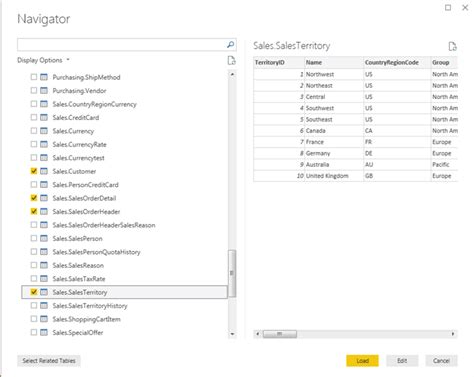
Task: Click the preview's right scroll arrow
Action: 453,334
